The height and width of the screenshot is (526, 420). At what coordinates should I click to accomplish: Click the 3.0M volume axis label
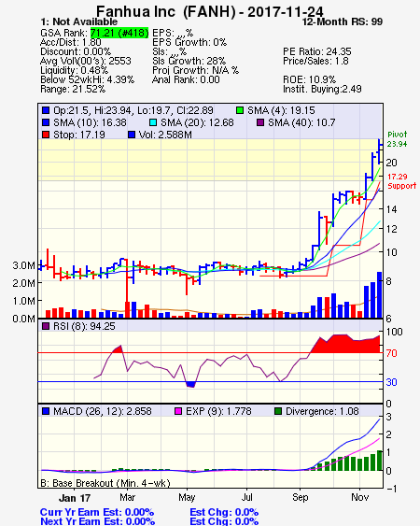coord(23,265)
